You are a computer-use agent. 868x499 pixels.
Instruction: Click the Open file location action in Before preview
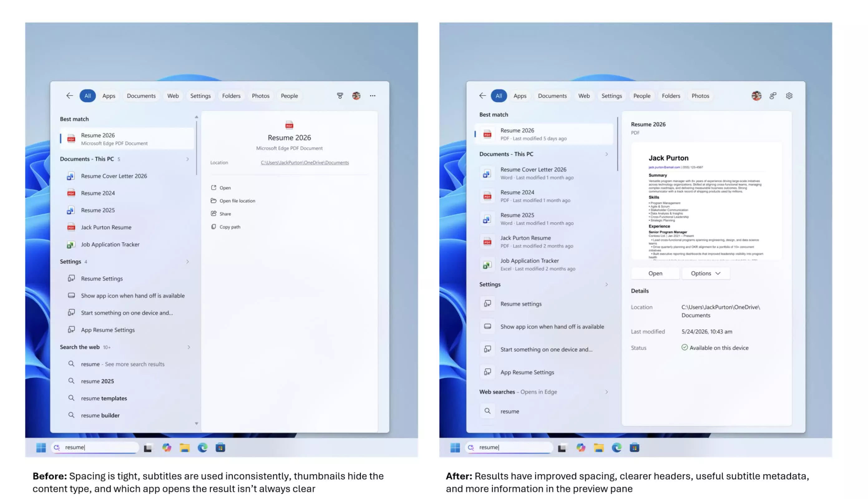click(x=233, y=201)
